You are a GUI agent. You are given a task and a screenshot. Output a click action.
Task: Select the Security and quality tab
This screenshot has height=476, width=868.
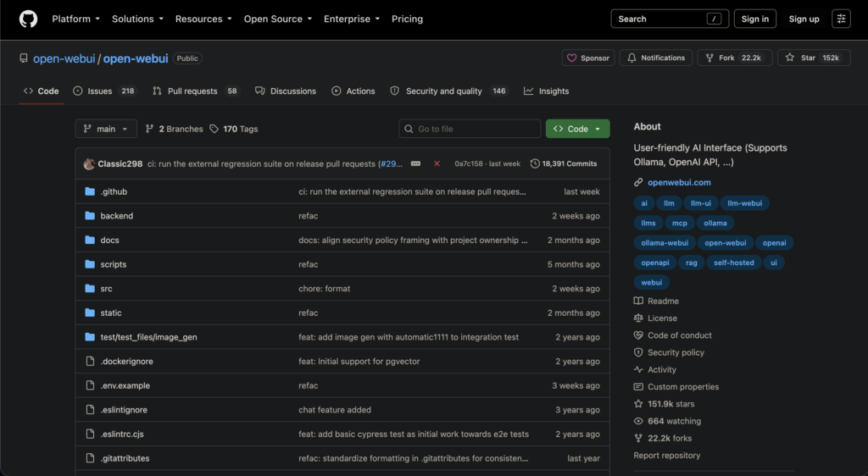pos(449,91)
